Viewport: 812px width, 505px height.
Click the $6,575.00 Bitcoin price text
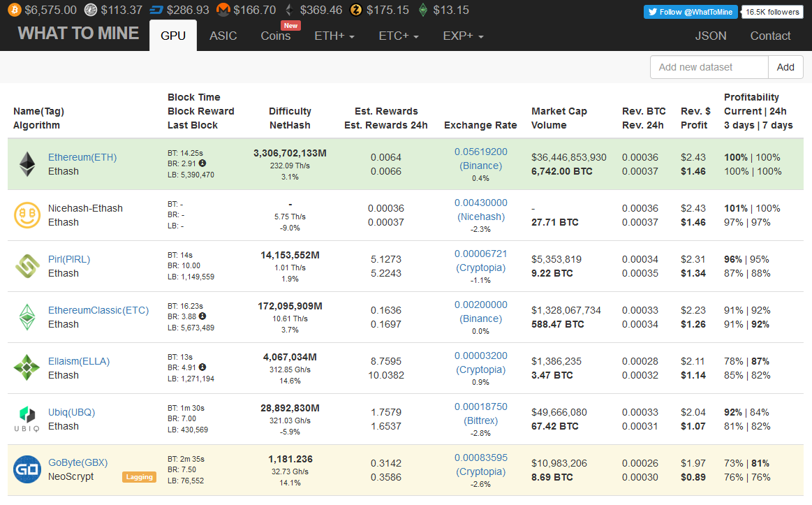(x=50, y=10)
